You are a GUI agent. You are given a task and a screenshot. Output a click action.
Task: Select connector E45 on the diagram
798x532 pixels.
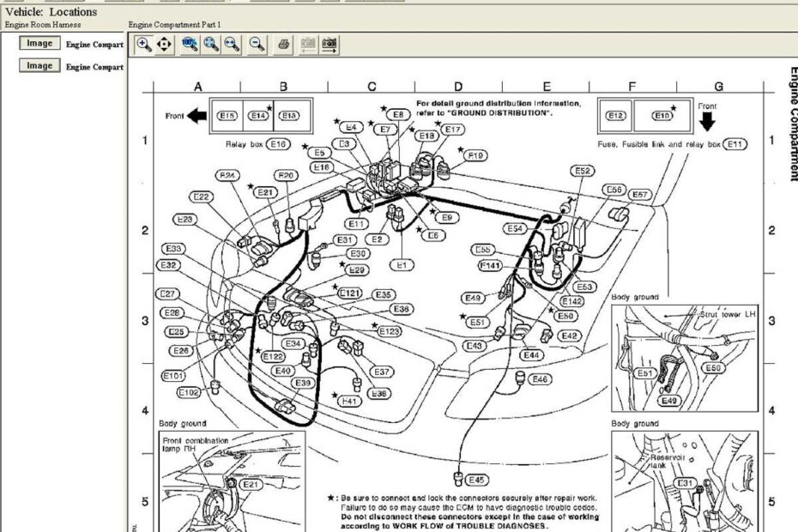(x=477, y=481)
